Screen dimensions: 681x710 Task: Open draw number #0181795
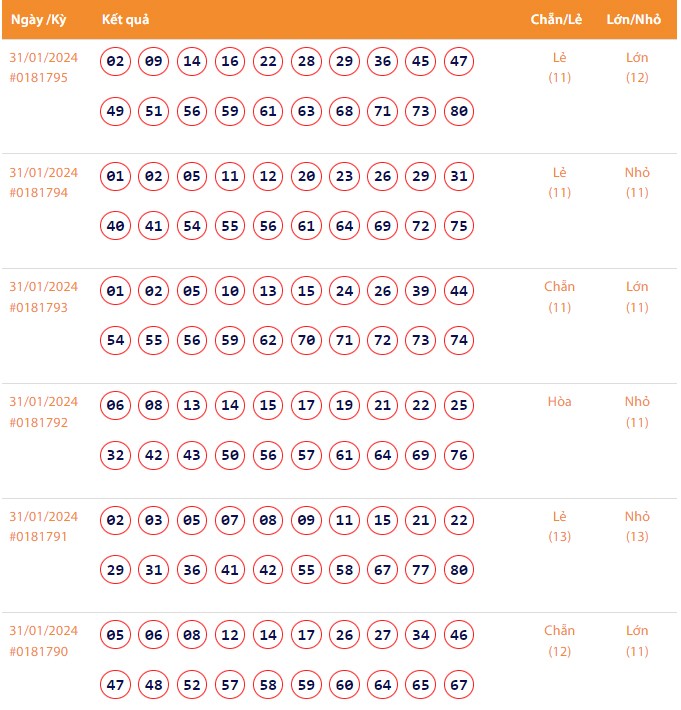pyautogui.click(x=39, y=78)
